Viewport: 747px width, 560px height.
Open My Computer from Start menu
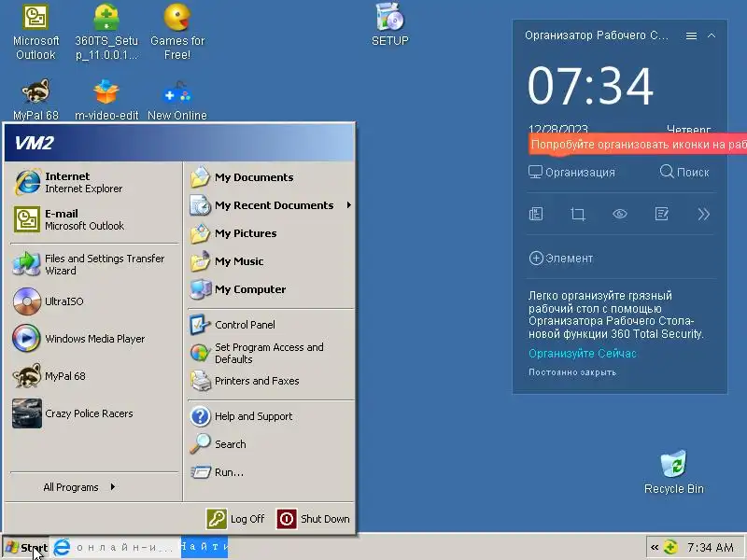[x=271, y=289]
